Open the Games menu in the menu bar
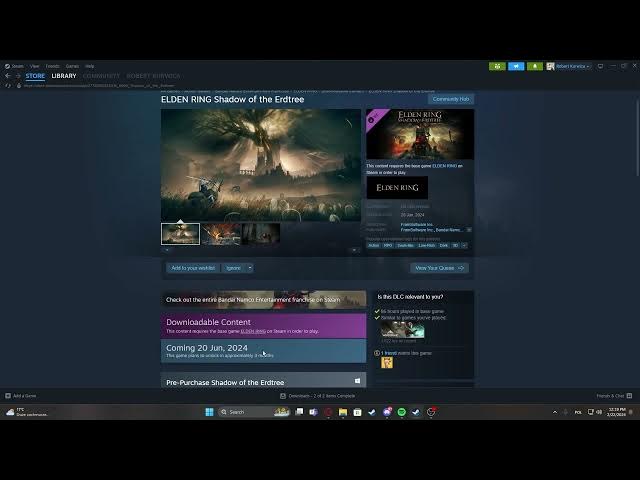This screenshot has height=480, width=640. (x=72, y=66)
